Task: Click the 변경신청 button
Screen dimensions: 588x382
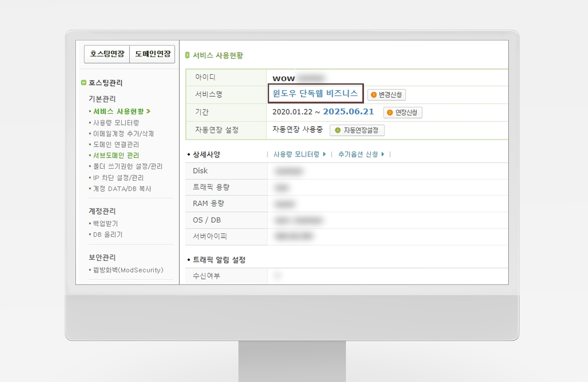Action: 387,95
